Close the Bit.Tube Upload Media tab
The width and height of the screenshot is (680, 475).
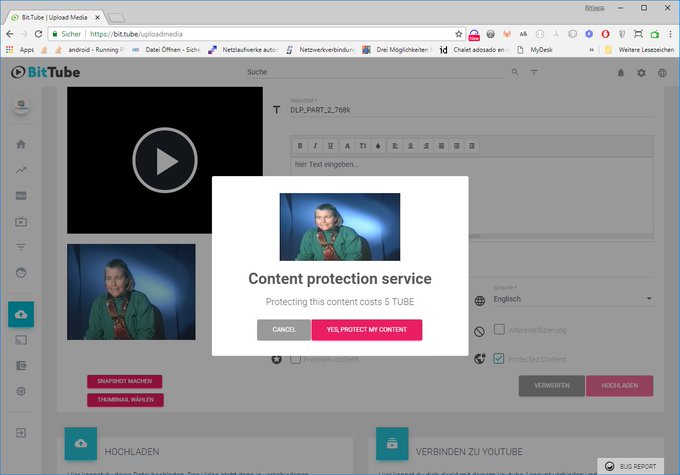click(x=97, y=17)
